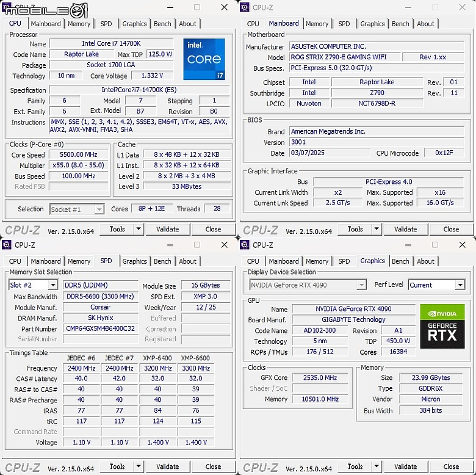Click the CPU Microcode value 0x12F

coord(444,153)
